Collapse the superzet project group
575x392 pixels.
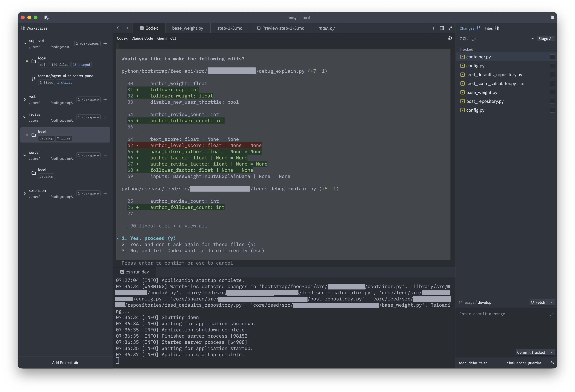25,43
